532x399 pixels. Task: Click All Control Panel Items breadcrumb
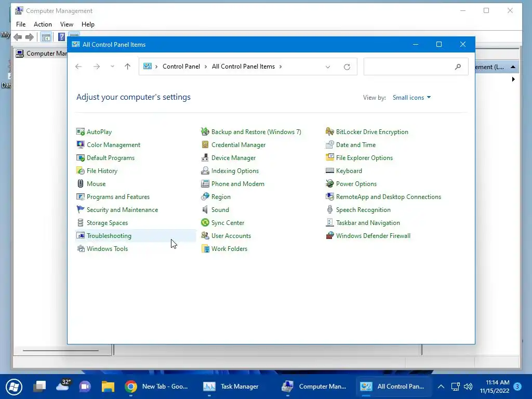click(x=243, y=66)
